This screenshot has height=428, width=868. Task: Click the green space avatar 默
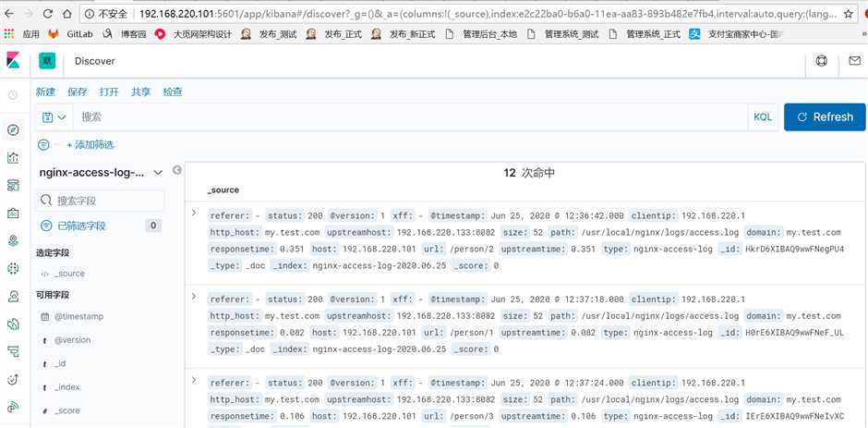coord(47,61)
